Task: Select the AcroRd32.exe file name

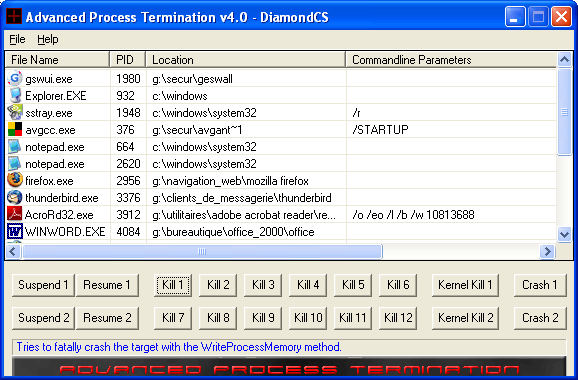Action: click(59, 215)
